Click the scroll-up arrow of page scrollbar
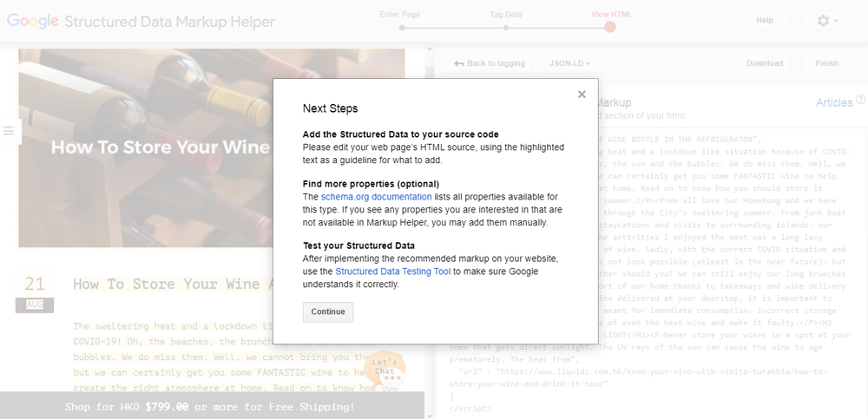 (x=429, y=49)
